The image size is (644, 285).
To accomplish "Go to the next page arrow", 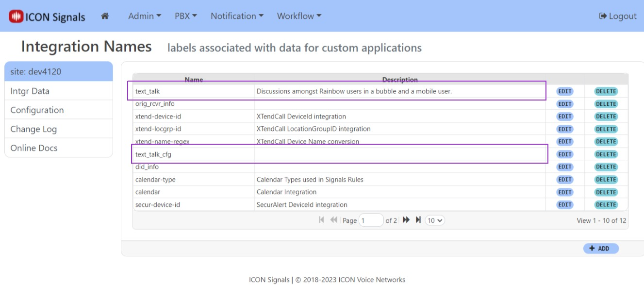I will 406,220.
